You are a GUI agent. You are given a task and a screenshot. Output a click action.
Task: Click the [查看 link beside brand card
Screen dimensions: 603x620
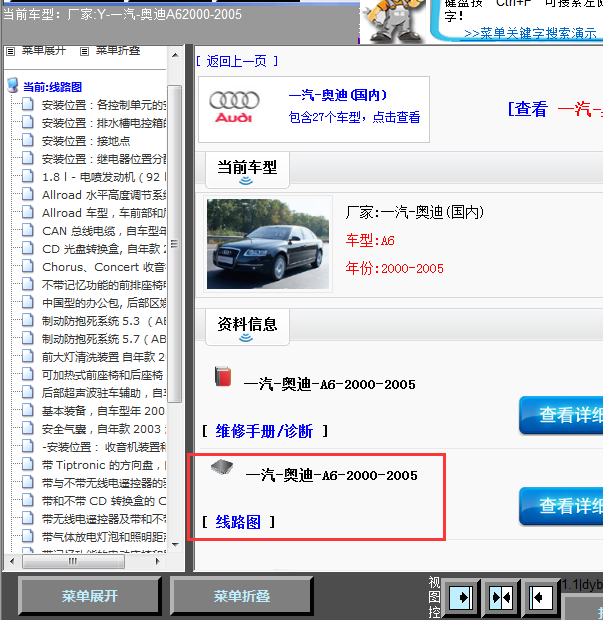[527, 109]
